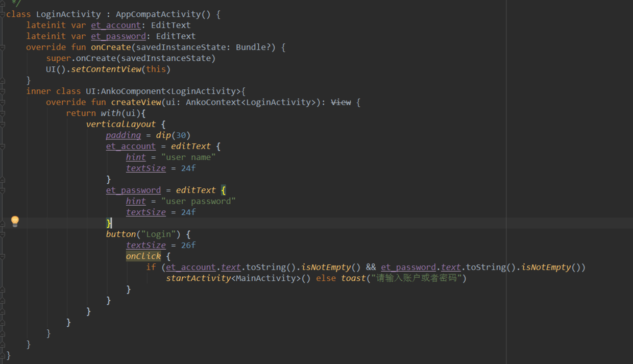Collapse the createView function fold marker
Screen dimensions: 633x364
3,102
